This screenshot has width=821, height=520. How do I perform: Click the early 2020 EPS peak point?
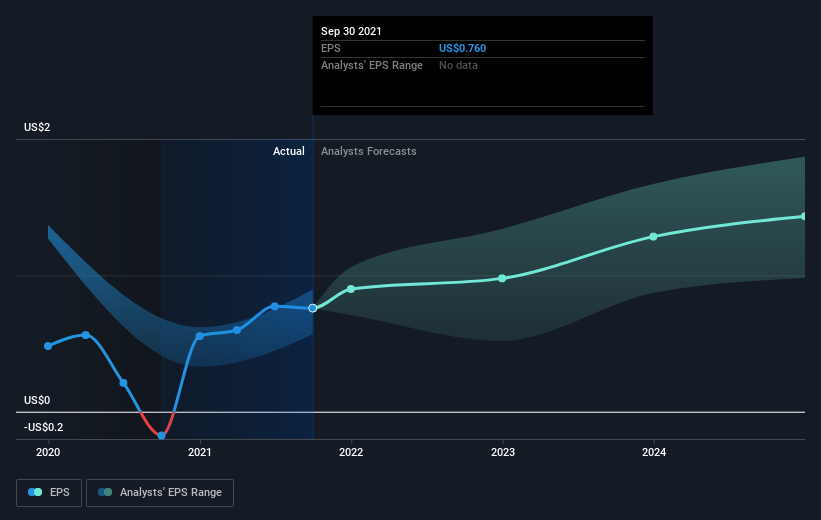tap(86, 335)
